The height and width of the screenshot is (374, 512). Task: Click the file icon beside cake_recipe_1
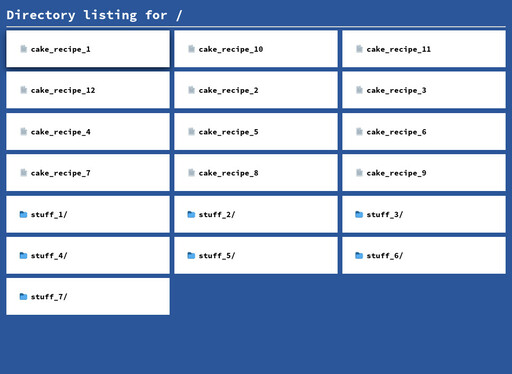pos(23,49)
